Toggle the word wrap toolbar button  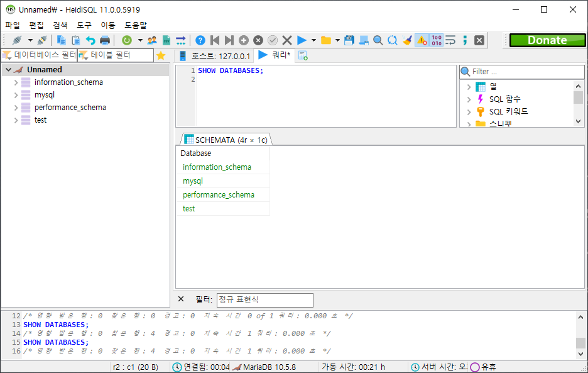pos(450,40)
